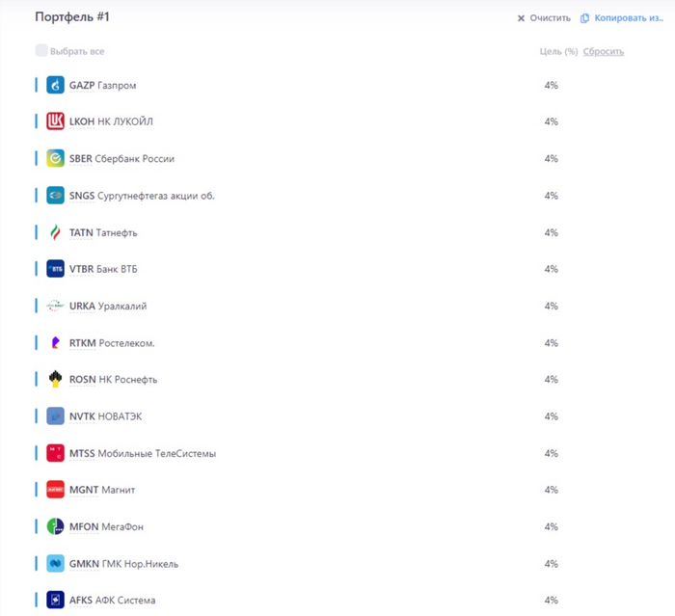Open the SNGS ticker link

coord(82,196)
